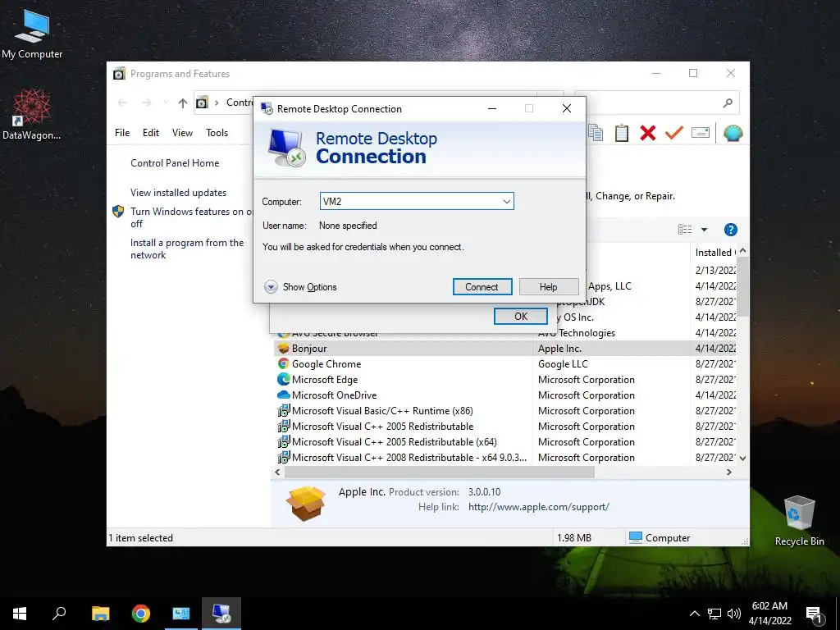Click Remote Desktop Connection taskbar icon

(x=221, y=614)
